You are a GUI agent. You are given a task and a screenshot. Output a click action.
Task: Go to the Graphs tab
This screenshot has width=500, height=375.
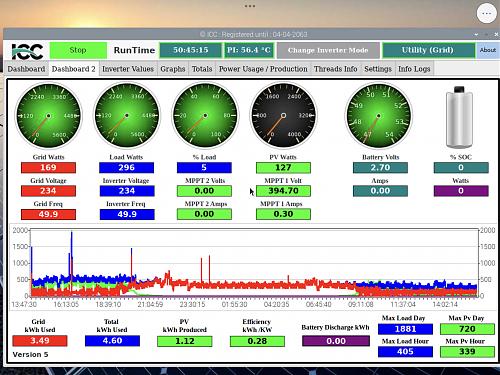173,69
